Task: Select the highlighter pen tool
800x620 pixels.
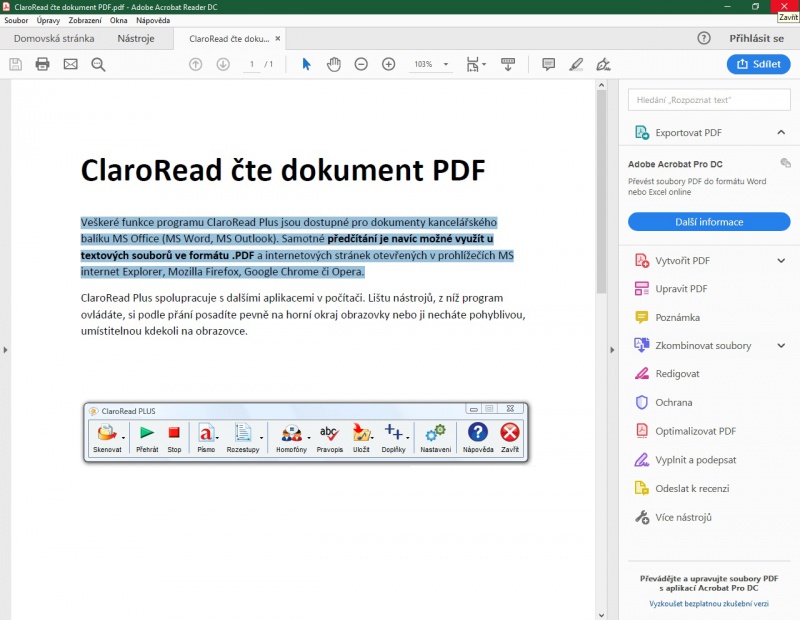Action: [x=576, y=64]
